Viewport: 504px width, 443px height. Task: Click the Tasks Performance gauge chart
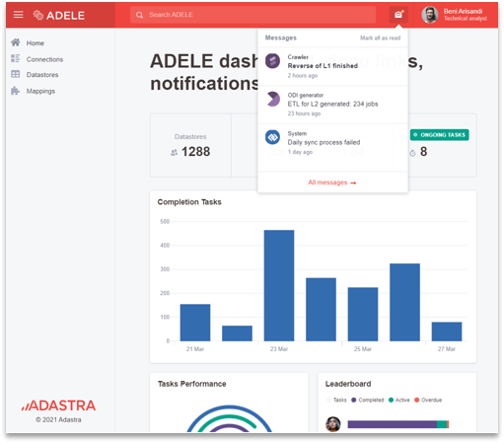click(x=230, y=418)
